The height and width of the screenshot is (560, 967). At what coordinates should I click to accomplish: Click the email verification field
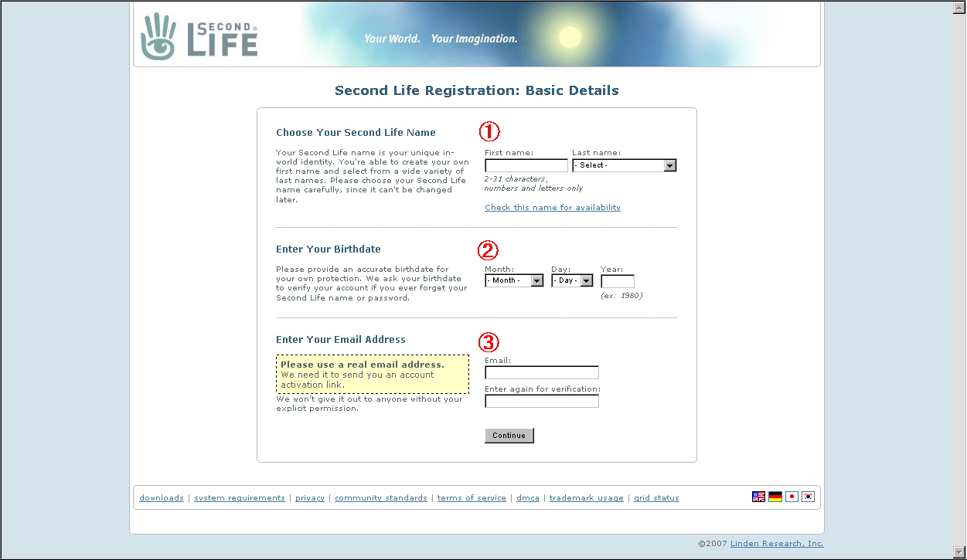(x=542, y=401)
